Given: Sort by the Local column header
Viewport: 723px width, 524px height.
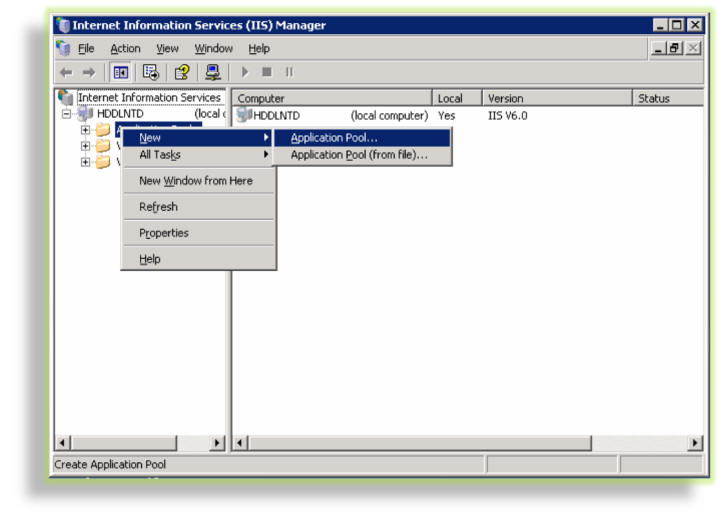Looking at the screenshot, I should 456,98.
